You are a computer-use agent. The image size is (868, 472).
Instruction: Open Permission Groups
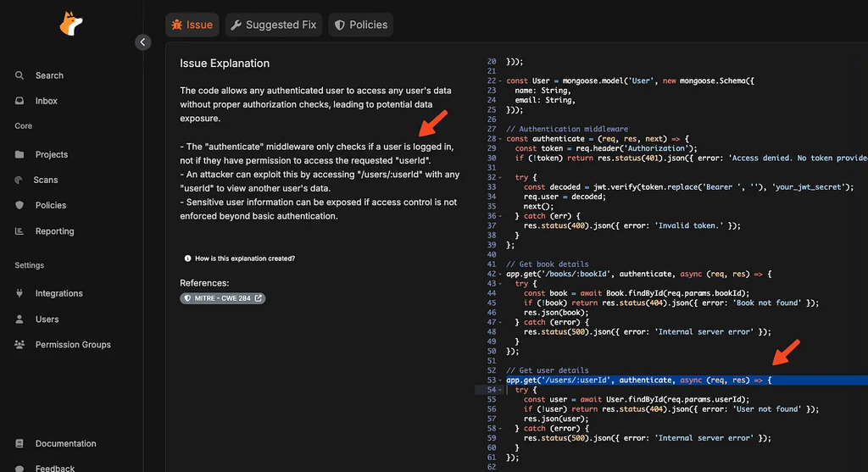click(x=73, y=345)
